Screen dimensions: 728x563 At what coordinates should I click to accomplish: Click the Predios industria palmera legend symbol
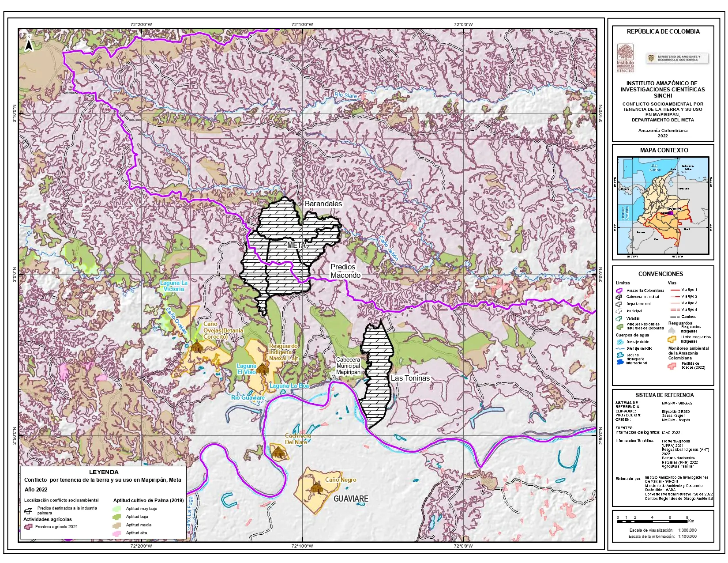point(28,511)
